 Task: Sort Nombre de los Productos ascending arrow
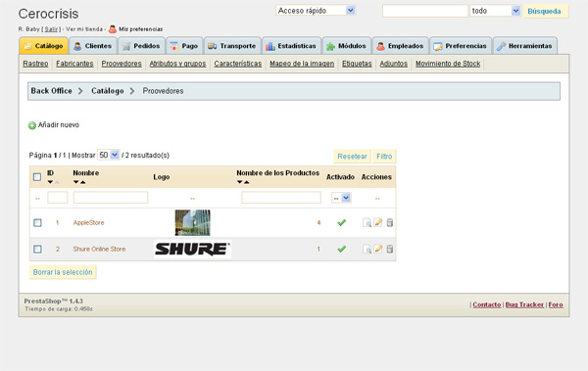click(x=246, y=182)
